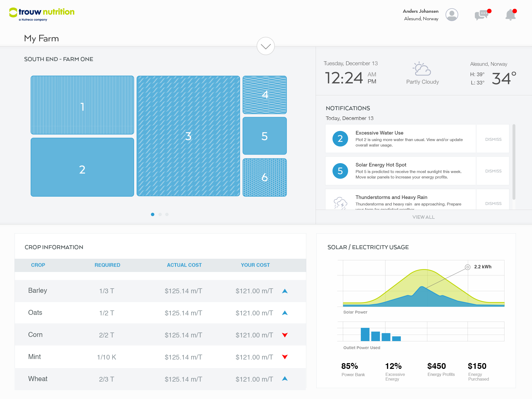532x399 pixels.
Task: Open the View All notifications link
Action: coord(423,217)
